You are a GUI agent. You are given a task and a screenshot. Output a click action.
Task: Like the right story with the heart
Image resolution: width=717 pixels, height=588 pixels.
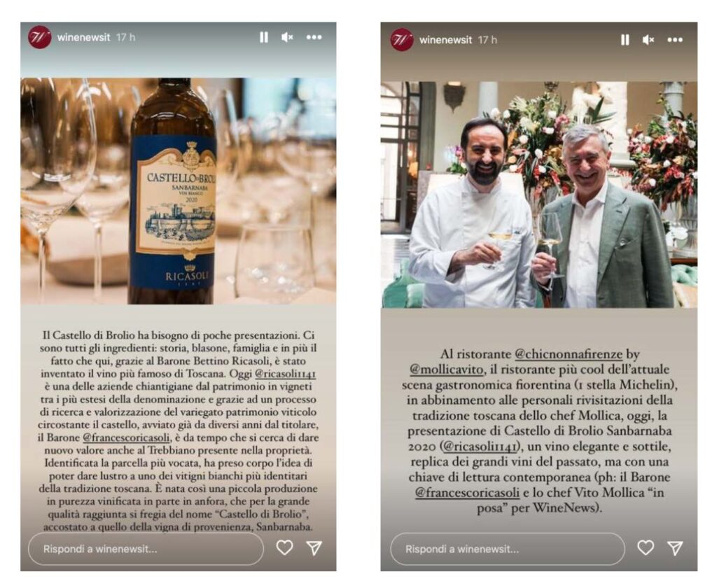click(646, 547)
